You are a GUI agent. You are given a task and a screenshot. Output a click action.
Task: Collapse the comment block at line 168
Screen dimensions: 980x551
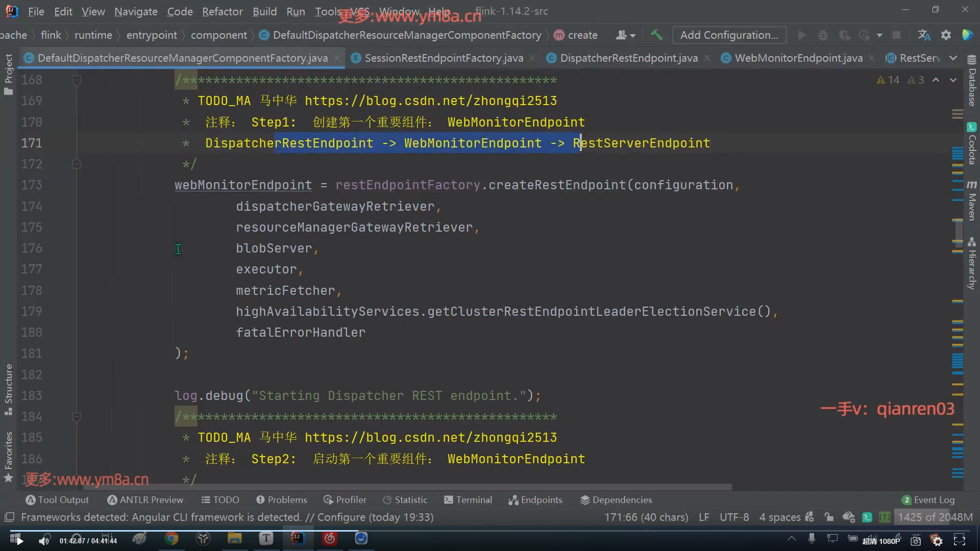[77, 80]
